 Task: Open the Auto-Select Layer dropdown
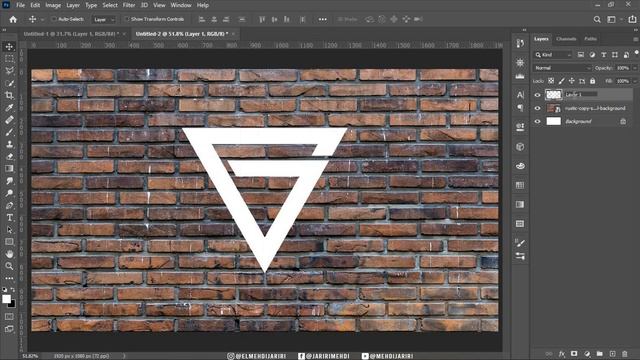(x=104, y=19)
